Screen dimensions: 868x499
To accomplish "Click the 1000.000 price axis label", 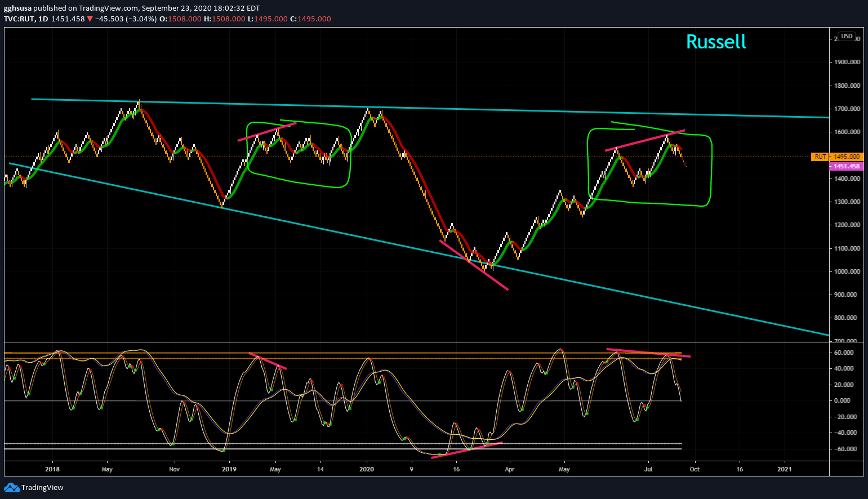I will point(847,271).
